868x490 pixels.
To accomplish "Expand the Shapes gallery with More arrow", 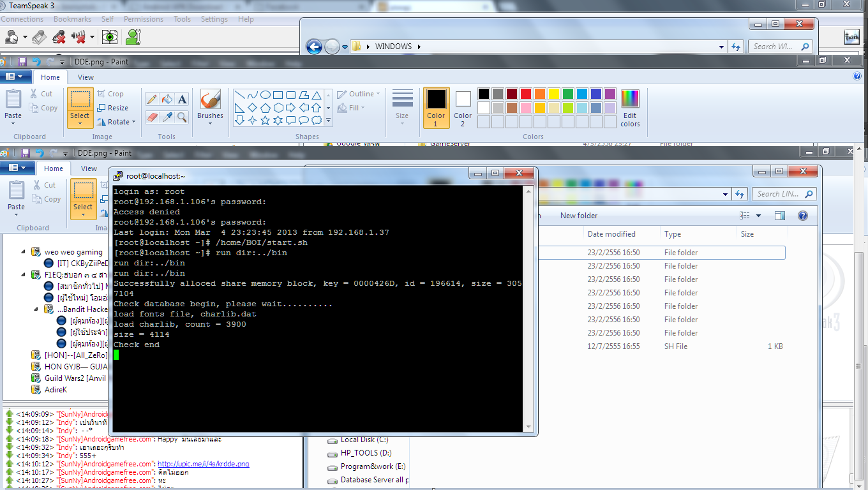I will 329,120.
